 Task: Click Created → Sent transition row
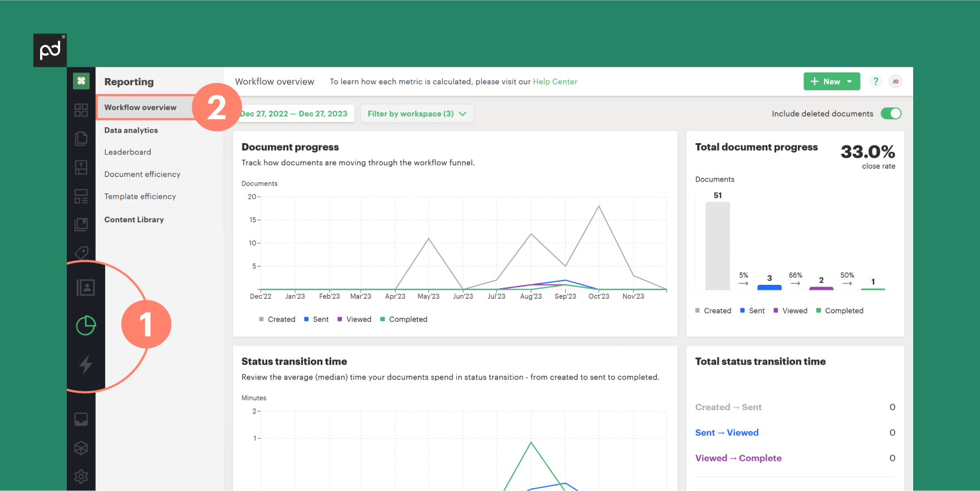(795, 407)
